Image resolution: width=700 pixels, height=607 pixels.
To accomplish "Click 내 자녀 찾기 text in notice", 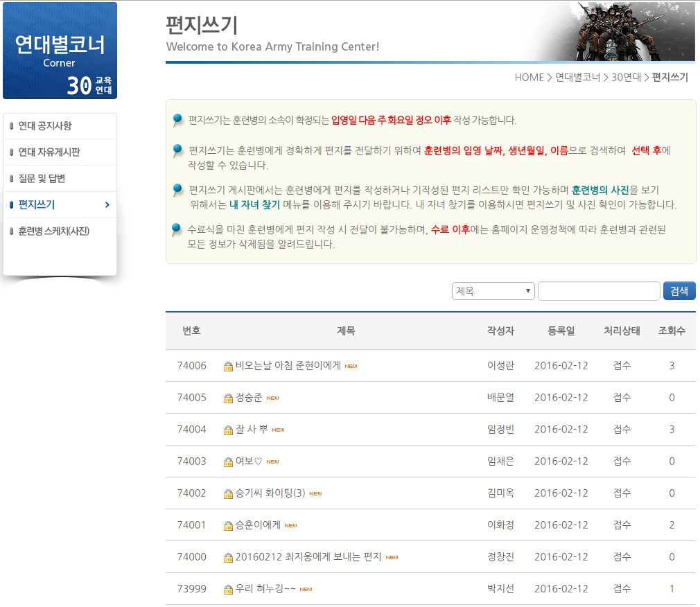I will click(254, 205).
